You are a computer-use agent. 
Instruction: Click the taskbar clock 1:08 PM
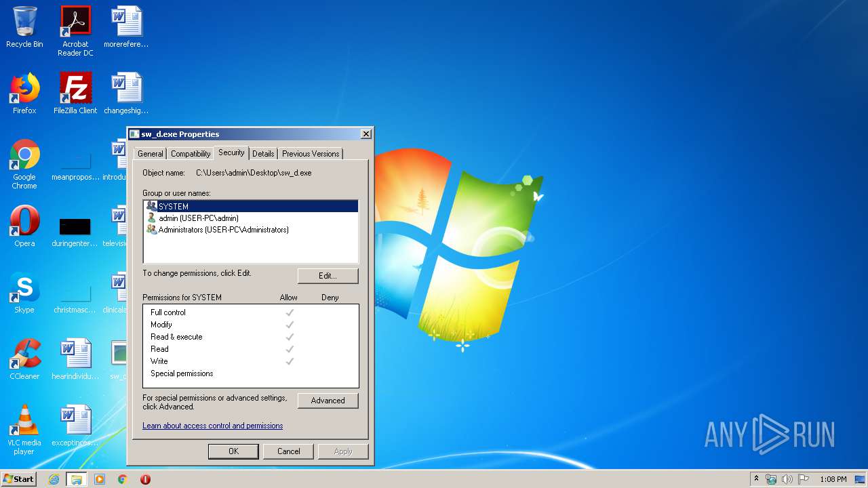(x=833, y=479)
